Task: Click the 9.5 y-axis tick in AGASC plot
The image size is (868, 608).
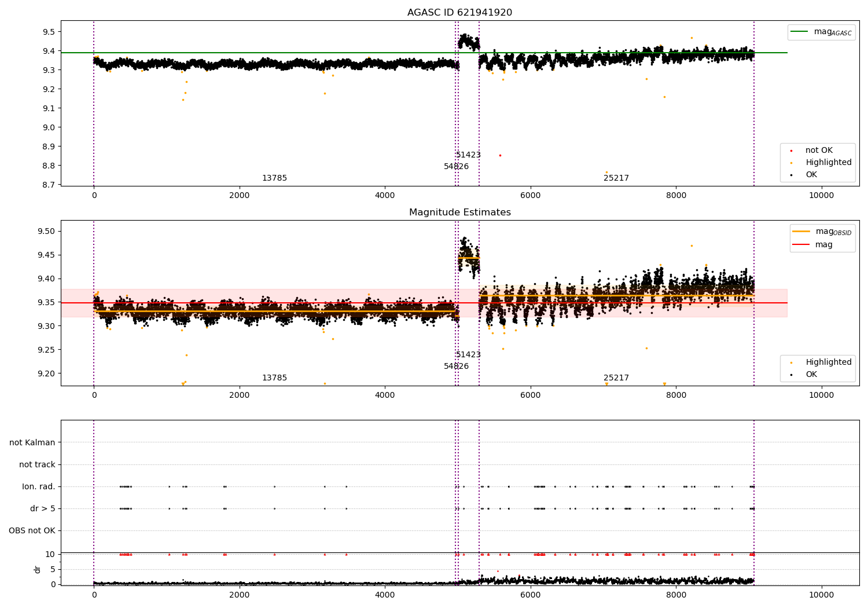Action: (x=50, y=32)
